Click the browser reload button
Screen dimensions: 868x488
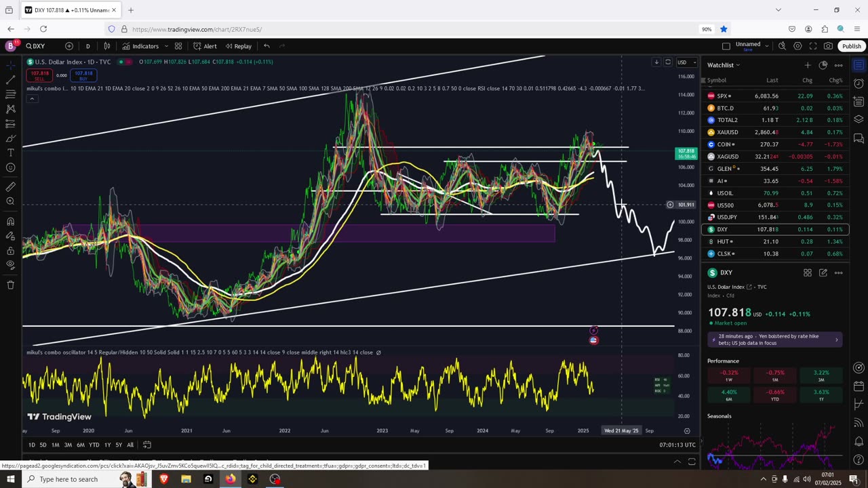point(43,29)
